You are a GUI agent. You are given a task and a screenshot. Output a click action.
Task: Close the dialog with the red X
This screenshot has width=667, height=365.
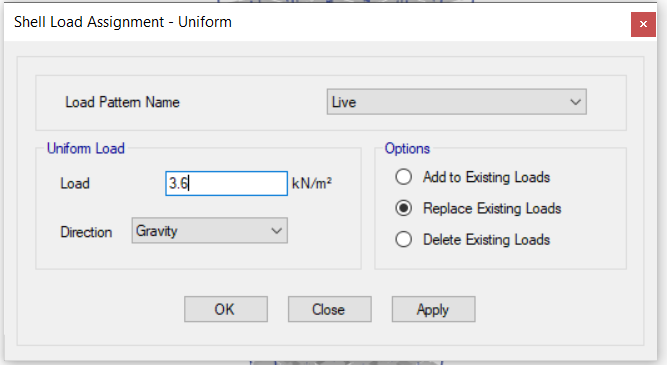click(x=643, y=24)
